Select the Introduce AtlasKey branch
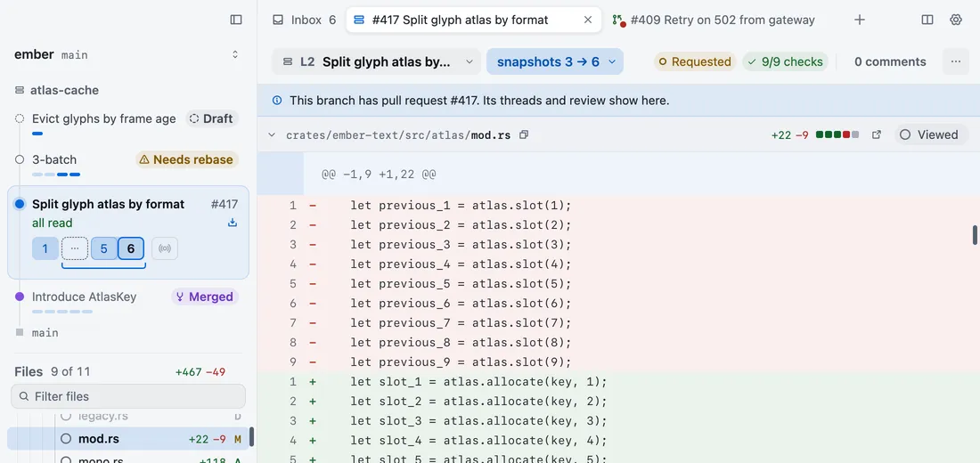Image resolution: width=980 pixels, height=463 pixels. pyautogui.click(x=84, y=296)
